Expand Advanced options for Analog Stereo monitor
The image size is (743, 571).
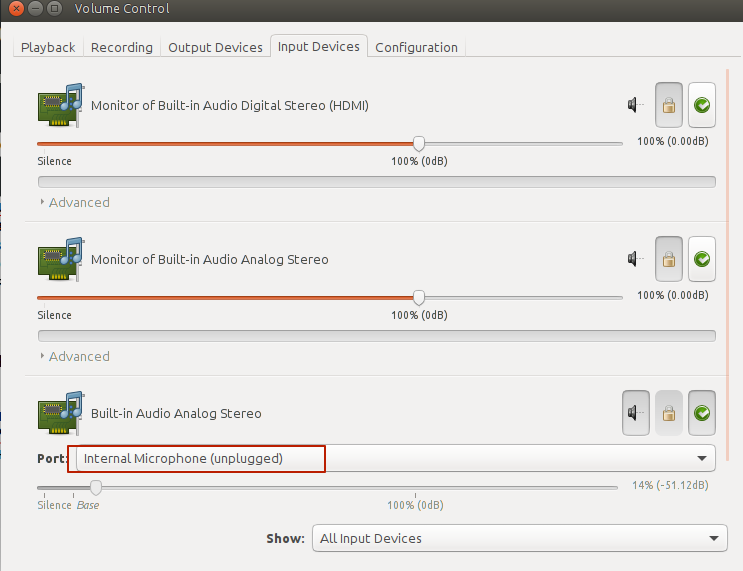tap(74, 356)
